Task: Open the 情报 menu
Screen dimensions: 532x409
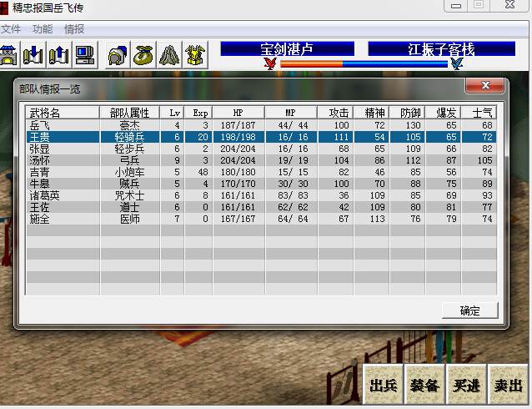Action: point(74,29)
